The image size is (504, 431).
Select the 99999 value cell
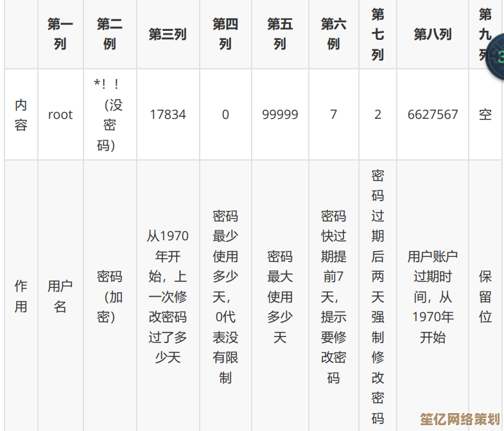280,114
